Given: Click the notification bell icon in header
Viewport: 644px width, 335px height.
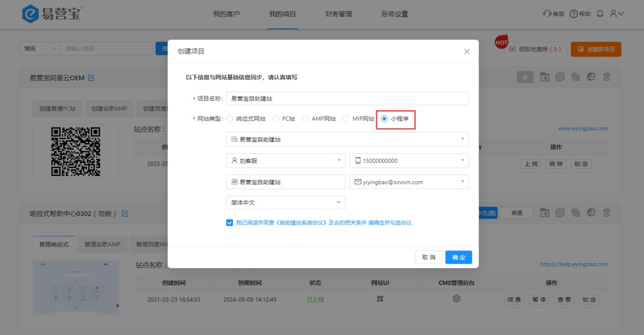Looking at the screenshot, I should coord(600,14).
